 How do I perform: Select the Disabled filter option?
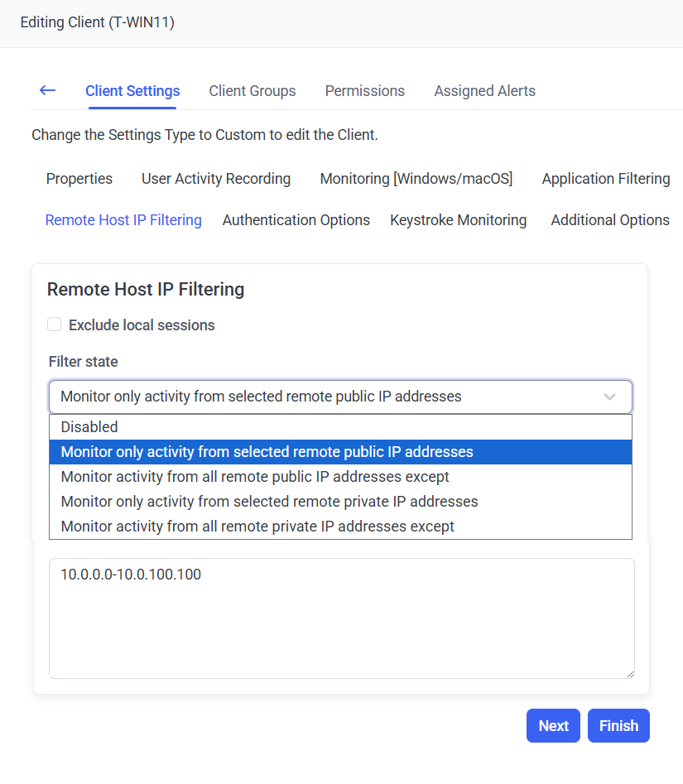click(89, 427)
